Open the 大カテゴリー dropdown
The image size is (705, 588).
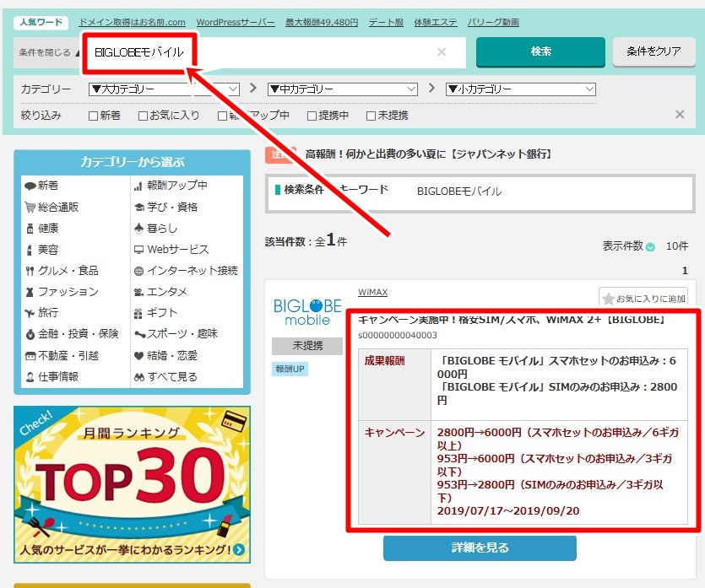[164, 89]
